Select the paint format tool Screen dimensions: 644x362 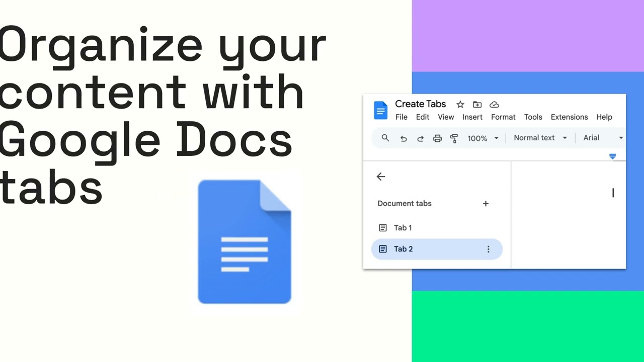tap(454, 138)
